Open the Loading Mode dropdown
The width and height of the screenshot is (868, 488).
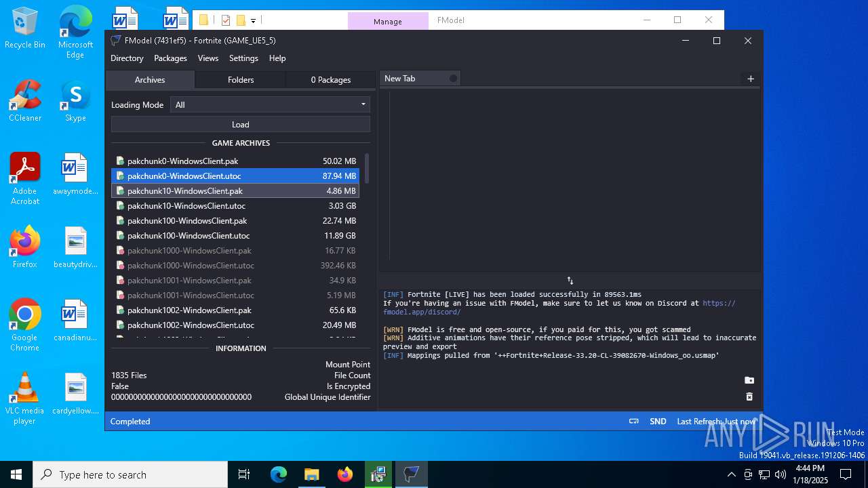tap(270, 104)
